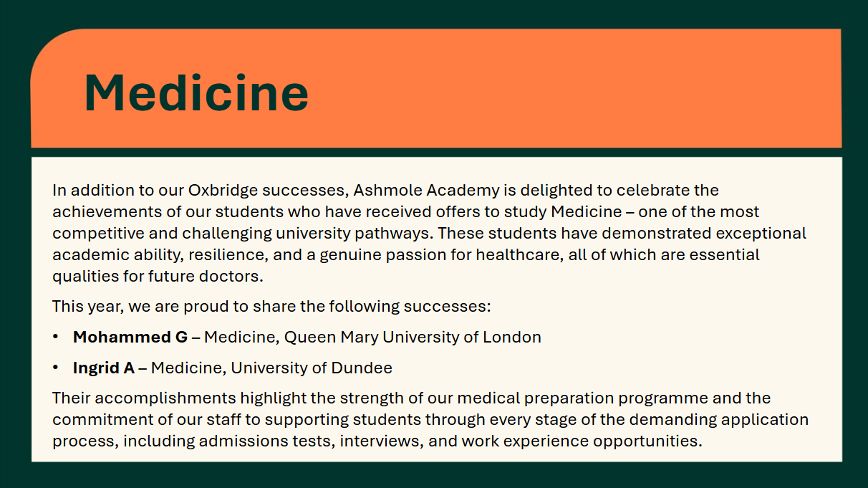Click the dark green slide background border
This screenshot has height=488, width=868.
pos(434,475)
